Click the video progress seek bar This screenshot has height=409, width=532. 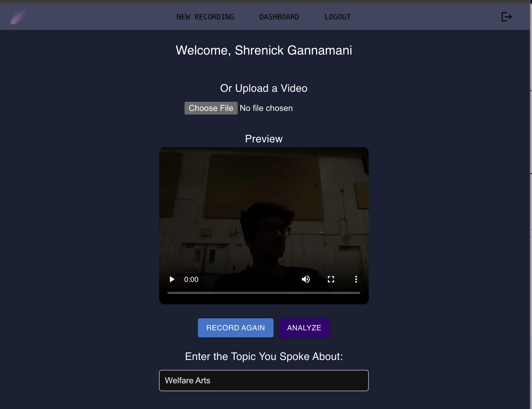pos(264,293)
